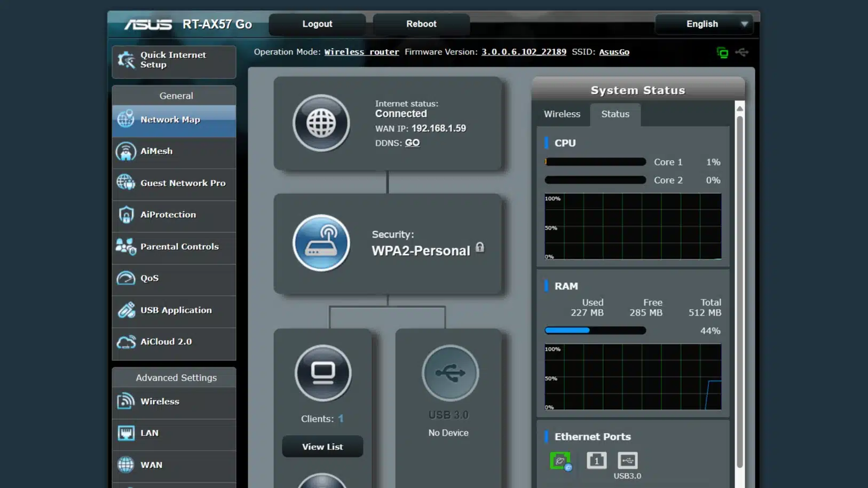Click the AiProtection shield icon
The height and width of the screenshot is (488, 868).
point(126,215)
